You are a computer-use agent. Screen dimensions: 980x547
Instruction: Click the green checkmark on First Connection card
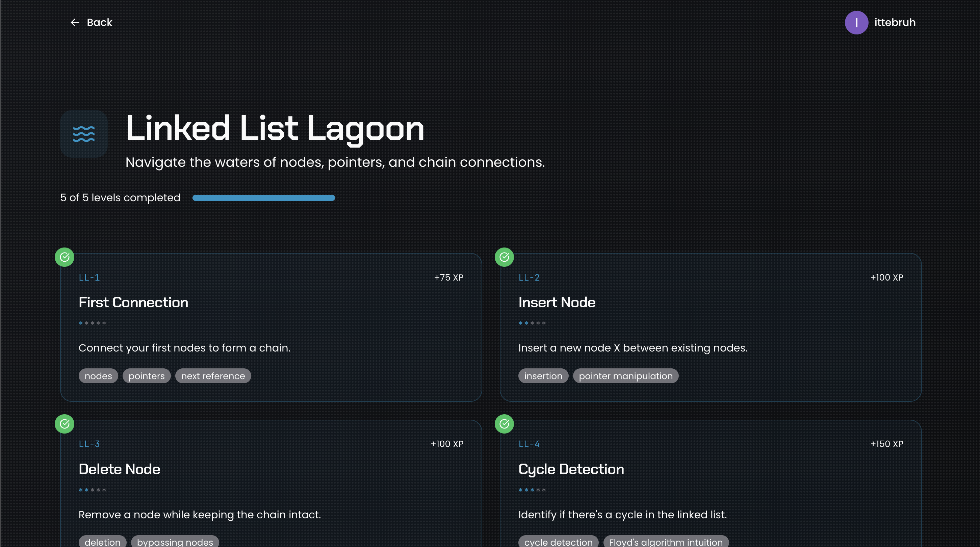[x=65, y=257]
